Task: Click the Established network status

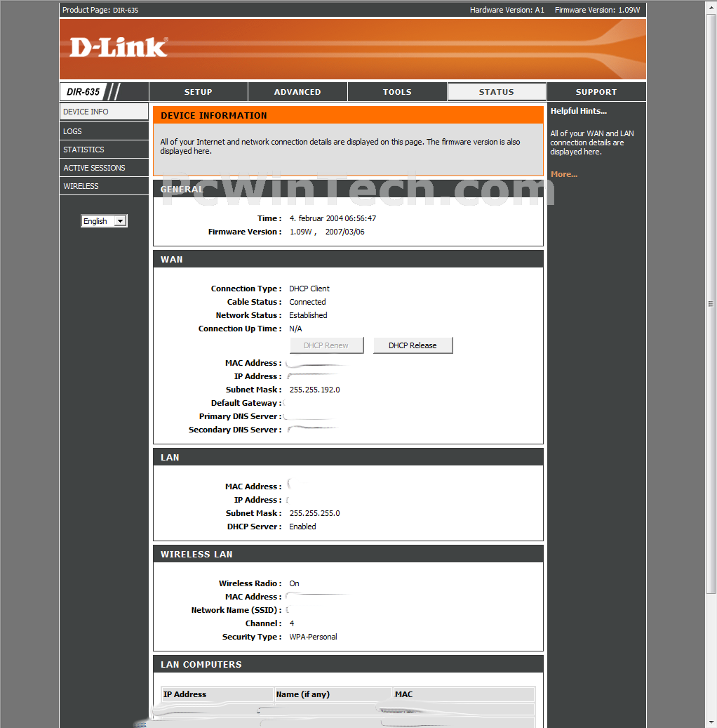Action: coord(308,315)
